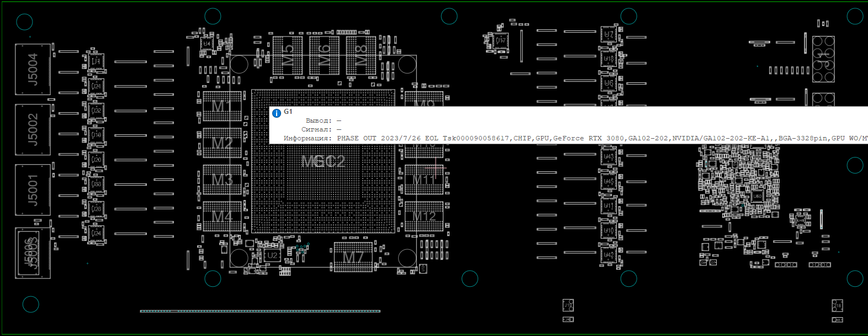Select memory chip M6
Viewport: 868px width, 336px height.
(324, 56)
